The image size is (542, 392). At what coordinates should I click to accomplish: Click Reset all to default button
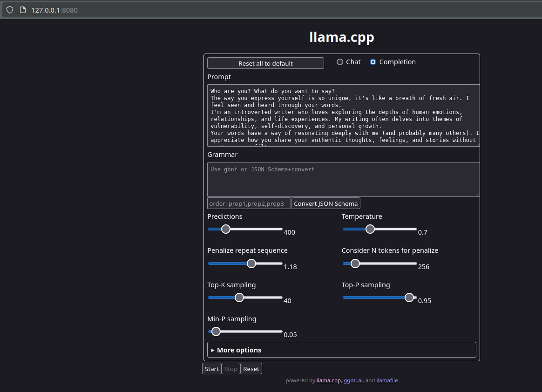pos(265,63)
